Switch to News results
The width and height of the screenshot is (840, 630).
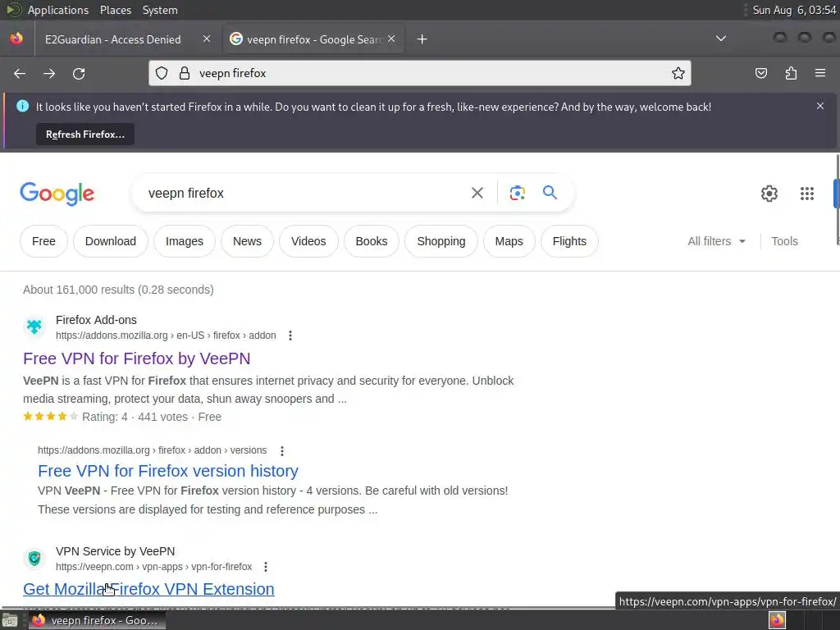point(247,241)
